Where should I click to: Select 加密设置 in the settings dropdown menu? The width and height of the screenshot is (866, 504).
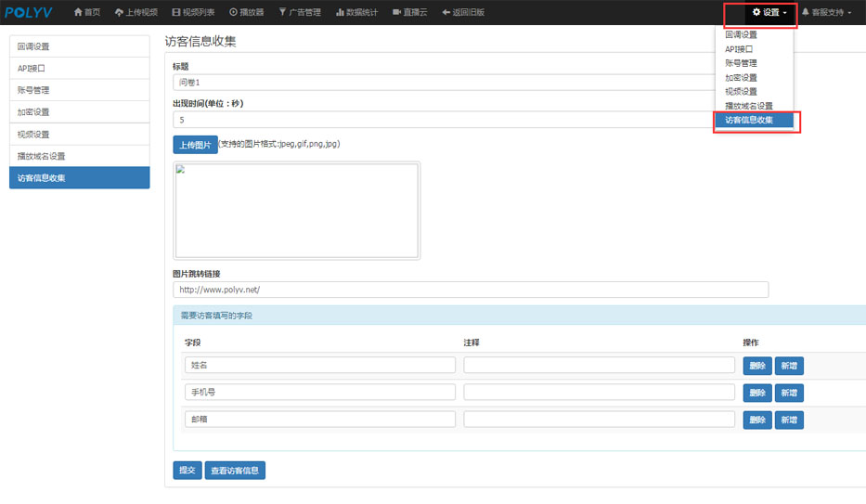pyautogui.click(x=741, y=77)
